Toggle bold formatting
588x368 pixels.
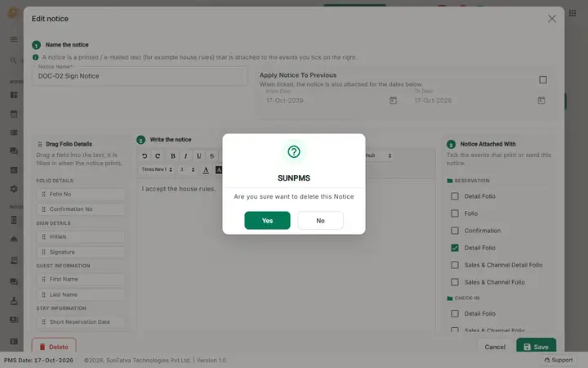(172, 156)
